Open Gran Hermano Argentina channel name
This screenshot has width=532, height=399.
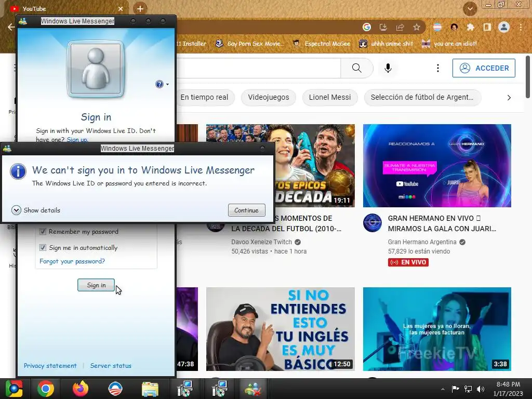coord(422,242)
